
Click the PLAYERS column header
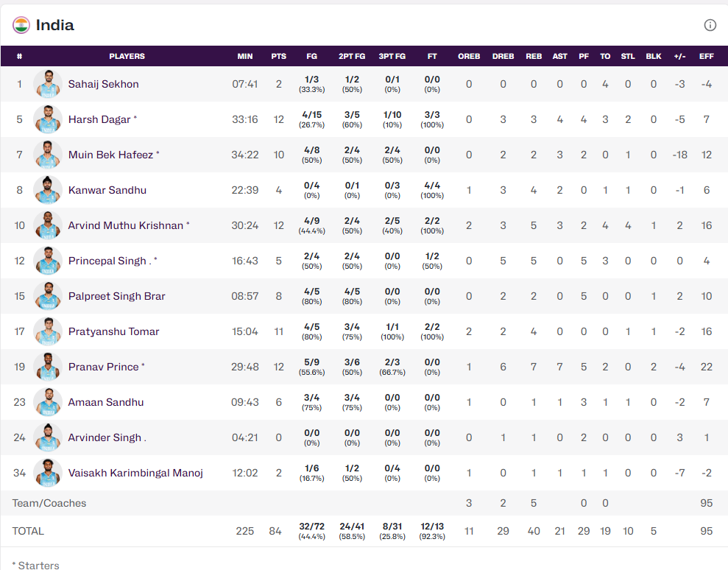pyautogui.click(x=127, y=56)
